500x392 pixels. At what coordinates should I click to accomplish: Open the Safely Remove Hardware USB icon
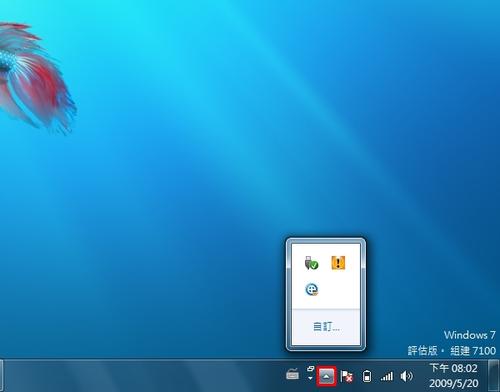pyautogui.click(x=311, y=263)
